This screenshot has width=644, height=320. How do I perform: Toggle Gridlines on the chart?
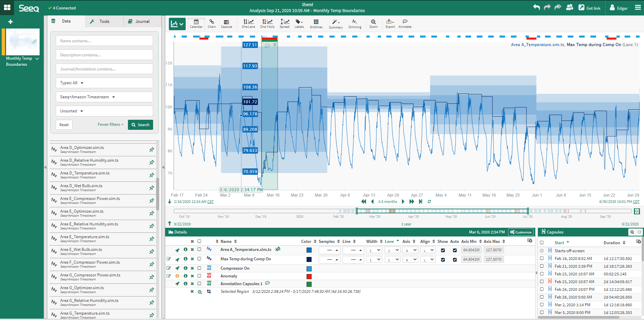click(x=316, y=23)
